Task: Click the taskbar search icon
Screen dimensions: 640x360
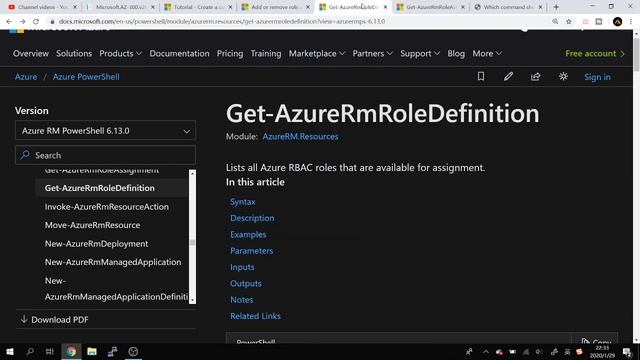Action: click(30, 351)
